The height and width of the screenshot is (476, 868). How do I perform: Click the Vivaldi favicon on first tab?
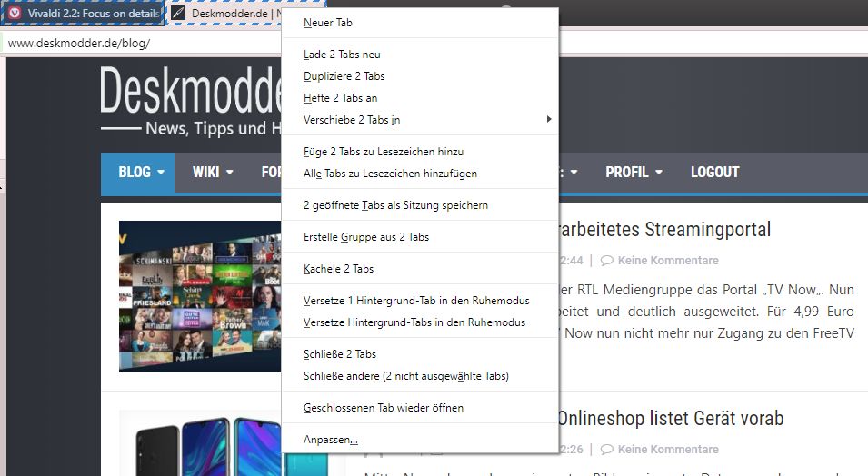pyautogui.click(x=15, y=13)
